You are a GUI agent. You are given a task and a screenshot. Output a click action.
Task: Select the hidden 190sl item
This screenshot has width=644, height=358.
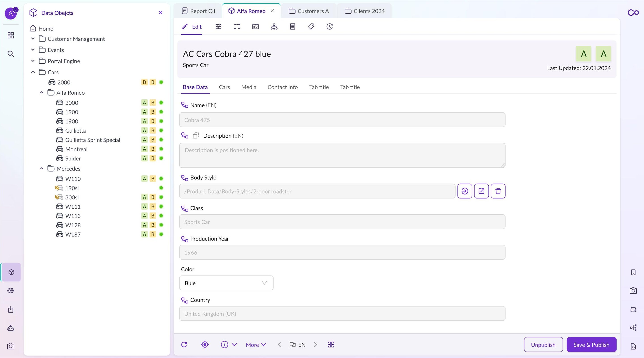pyautogui.click(x=72, y=188)
